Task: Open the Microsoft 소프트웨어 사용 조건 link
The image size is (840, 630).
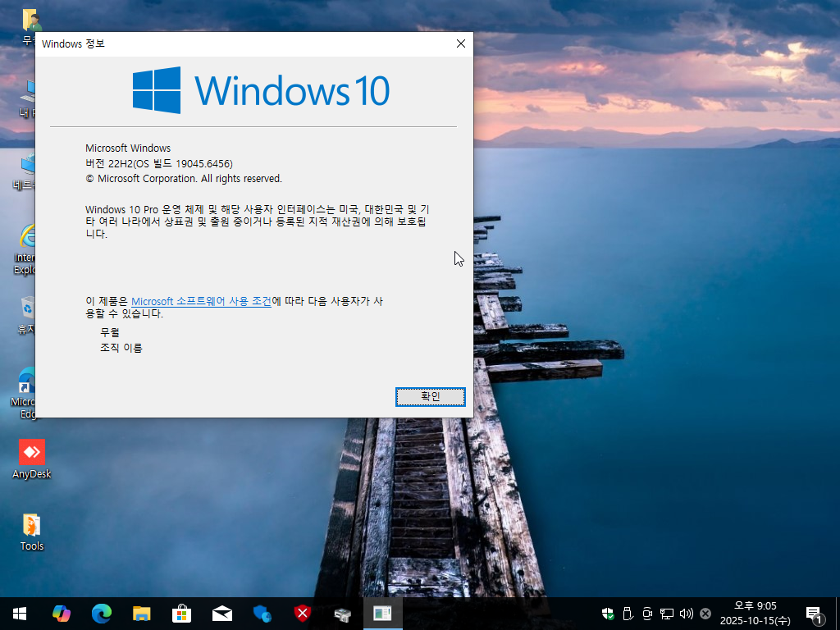Action: click(x=201, y=301)
